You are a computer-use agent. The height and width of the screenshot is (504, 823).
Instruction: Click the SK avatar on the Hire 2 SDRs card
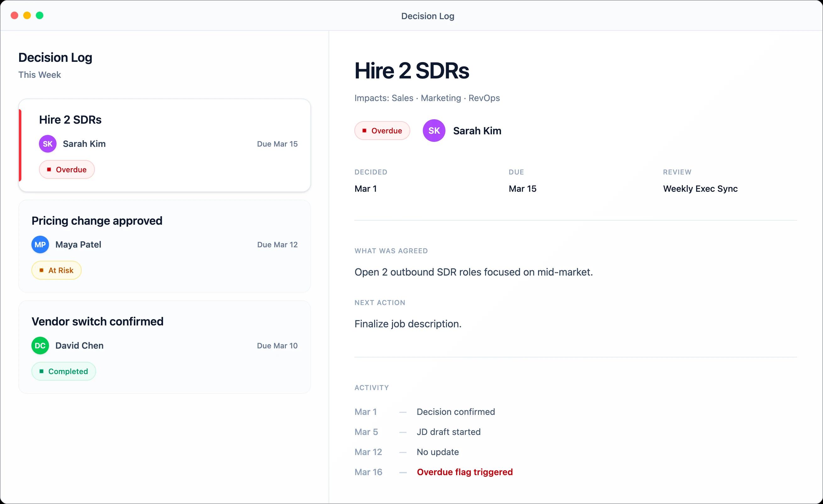point(47,143)
